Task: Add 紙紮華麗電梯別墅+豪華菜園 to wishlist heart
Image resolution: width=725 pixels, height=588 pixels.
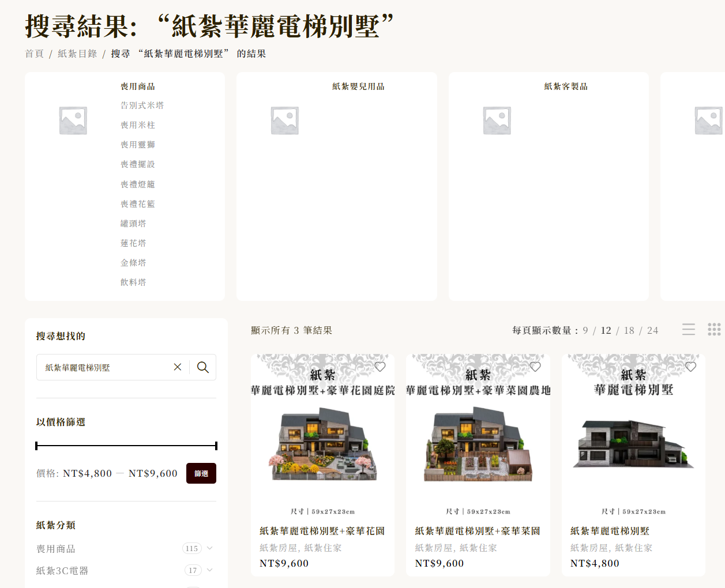Action: pos(535,367)
